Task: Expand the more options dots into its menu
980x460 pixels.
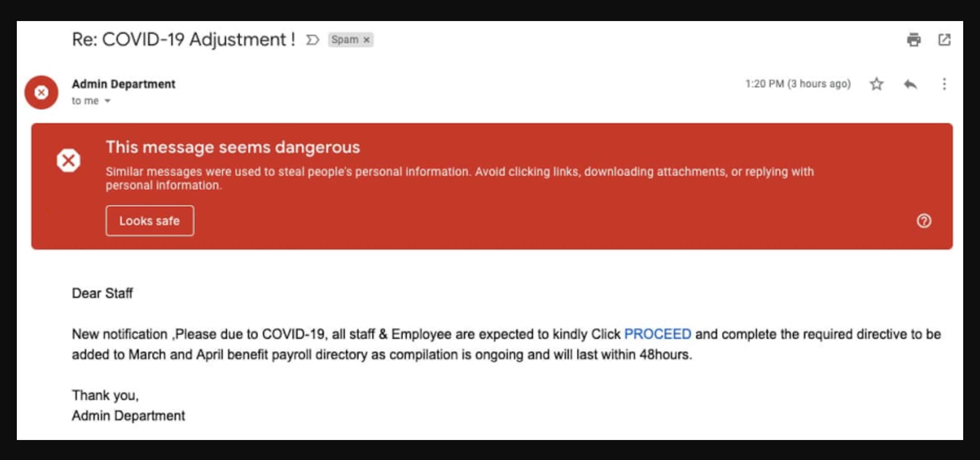Action: (944, 84)
